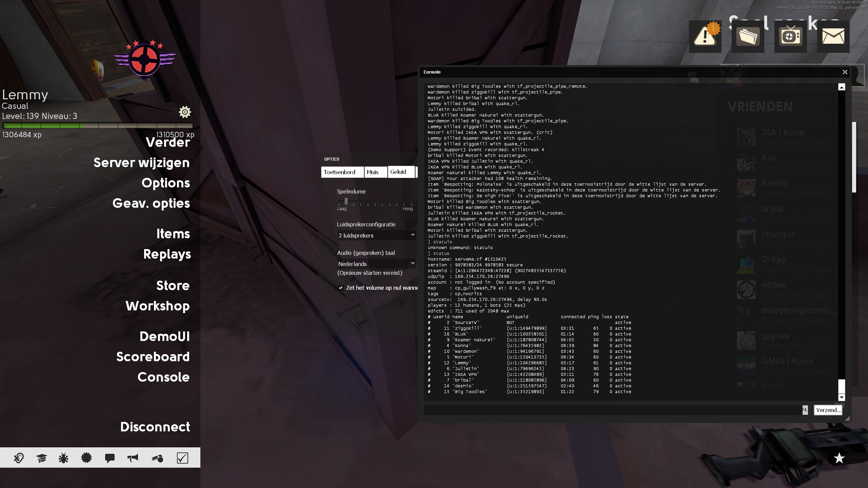Click the TV watch streams icon
868x488 pixels.
click(790, 36)
